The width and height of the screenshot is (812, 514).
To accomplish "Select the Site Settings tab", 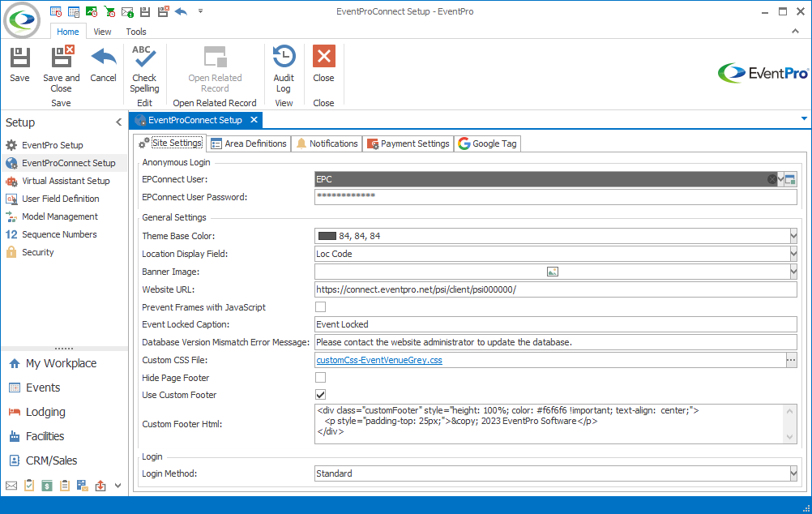I will (170, 143).
